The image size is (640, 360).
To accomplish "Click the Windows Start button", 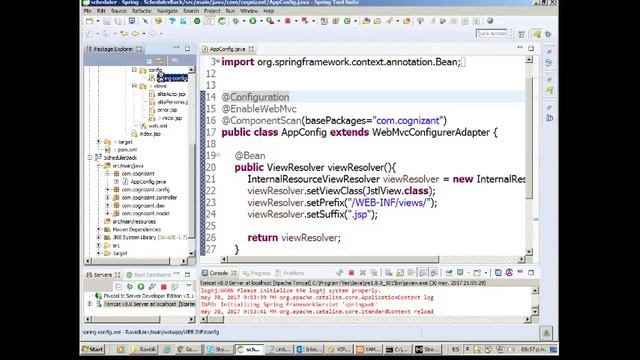I will (93, 349).
